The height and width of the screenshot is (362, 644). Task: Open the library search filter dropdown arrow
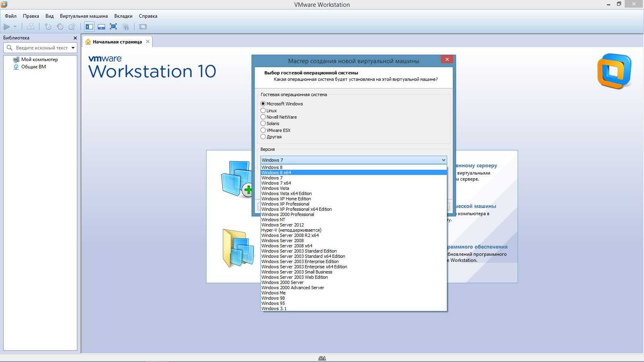tap(73, 48)
